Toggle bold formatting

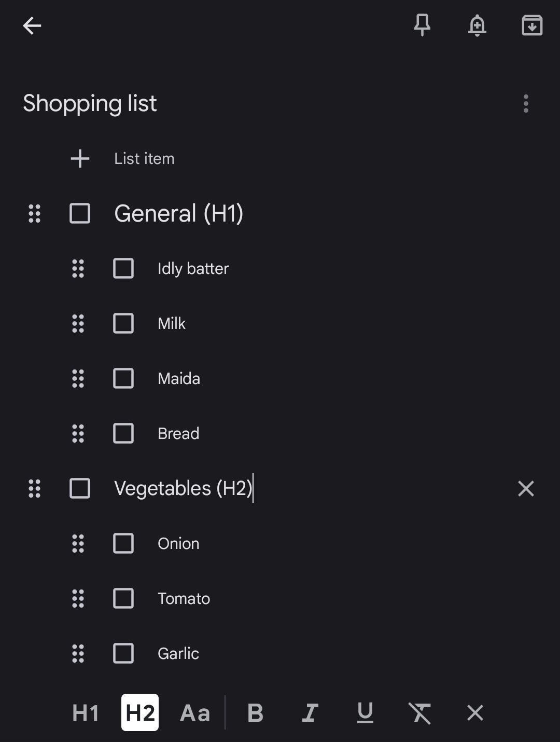(x=255, y=713)
